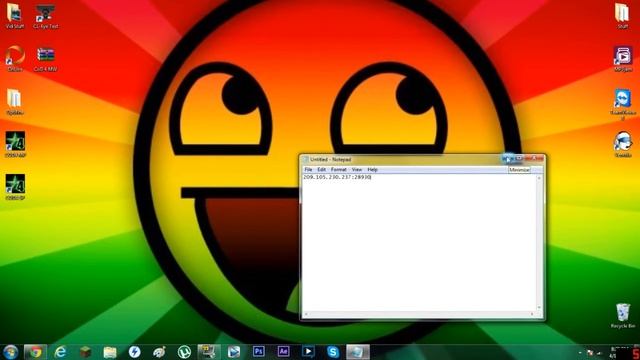
Task: Open the Vid Stuff desktop folder
Action: click(x=15, y=16)
